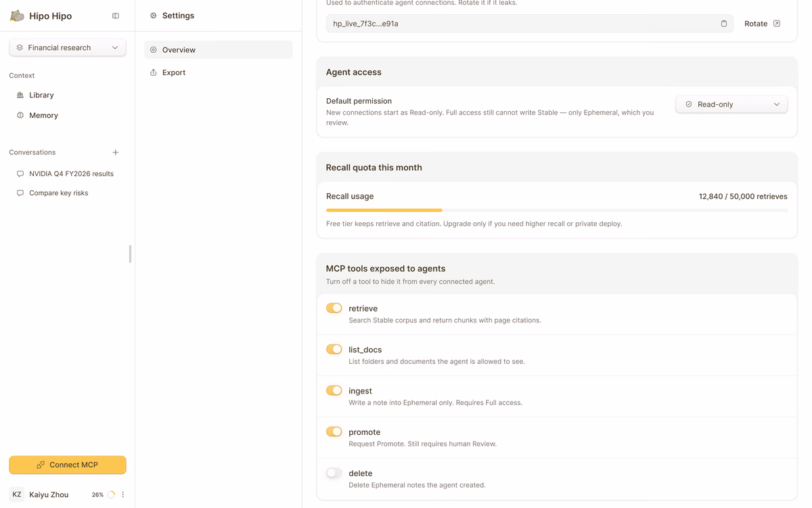Open the Library section

(68, 95)
